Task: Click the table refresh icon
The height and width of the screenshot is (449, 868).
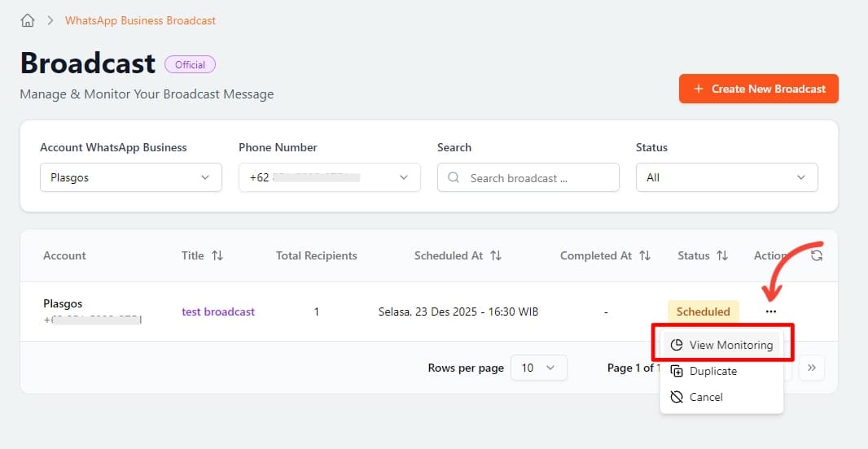Action: click(817, 255)
